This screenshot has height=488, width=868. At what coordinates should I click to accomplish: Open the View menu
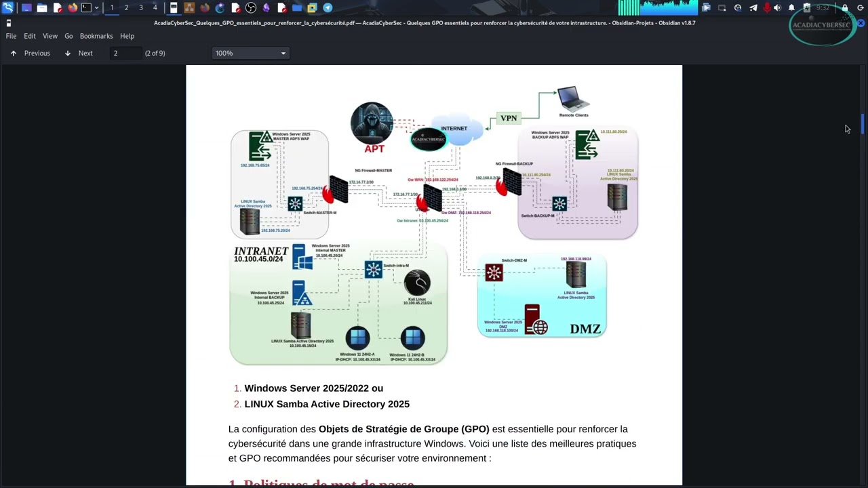click(x=50, y=36)
